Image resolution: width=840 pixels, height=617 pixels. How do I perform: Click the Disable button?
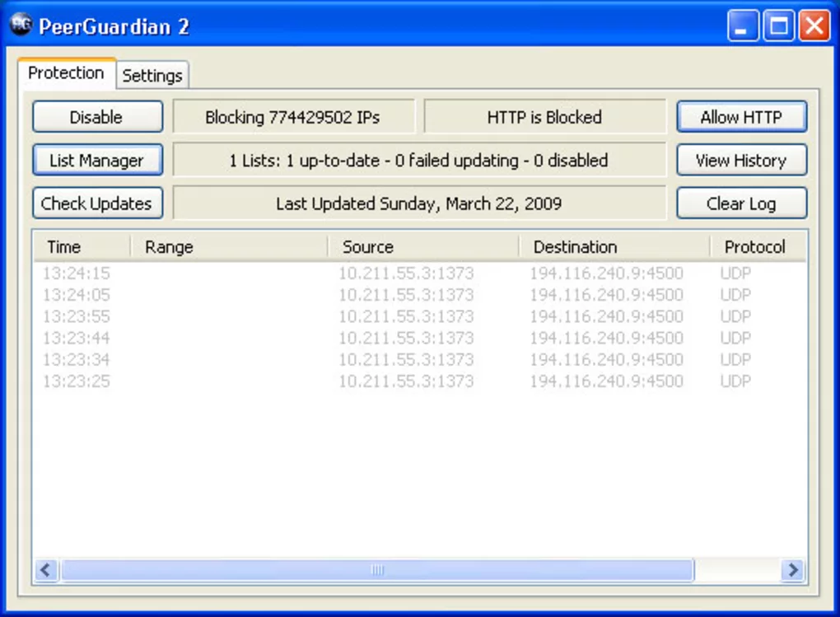point(97,117)
